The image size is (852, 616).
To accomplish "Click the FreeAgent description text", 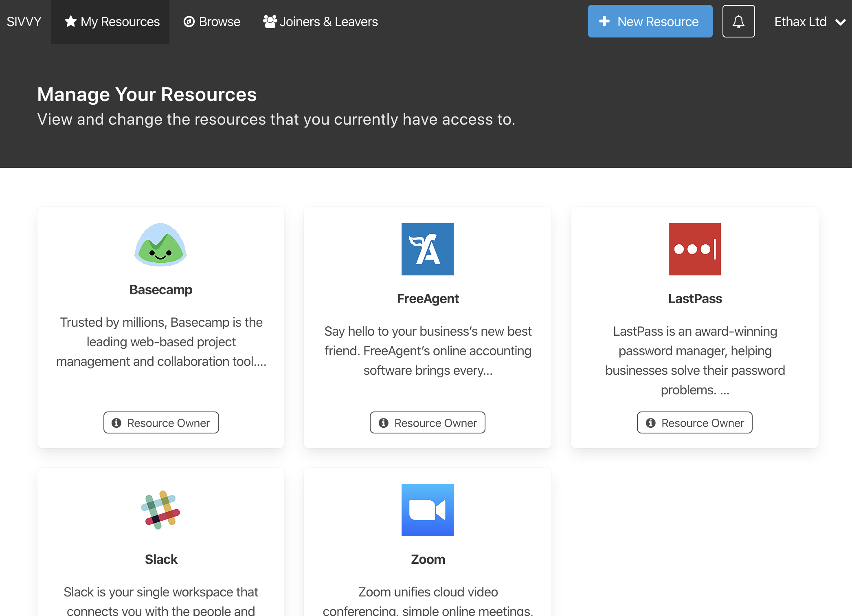I will tap(428, 351).
